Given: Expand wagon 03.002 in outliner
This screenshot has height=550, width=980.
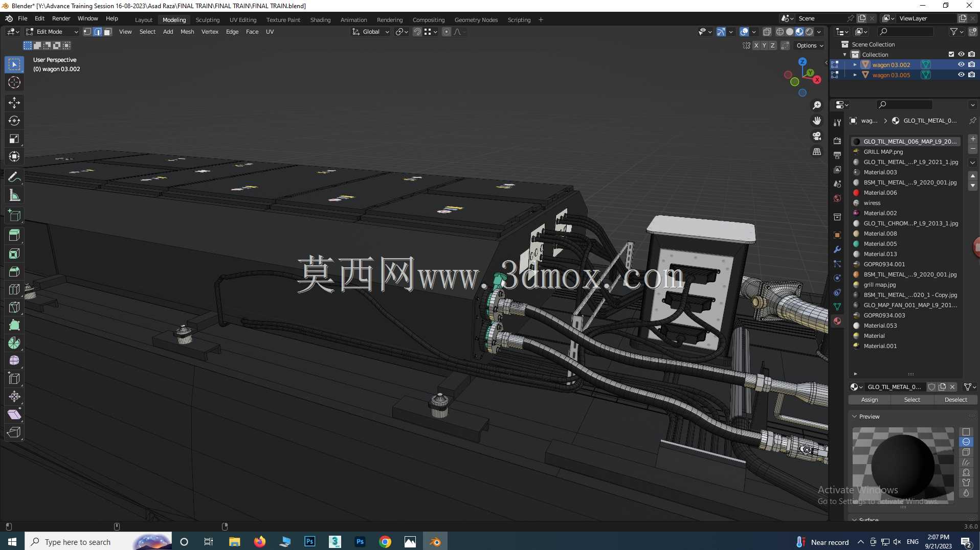Looking at the screenshot, I should pyautogui.click(x=855, y=65).
